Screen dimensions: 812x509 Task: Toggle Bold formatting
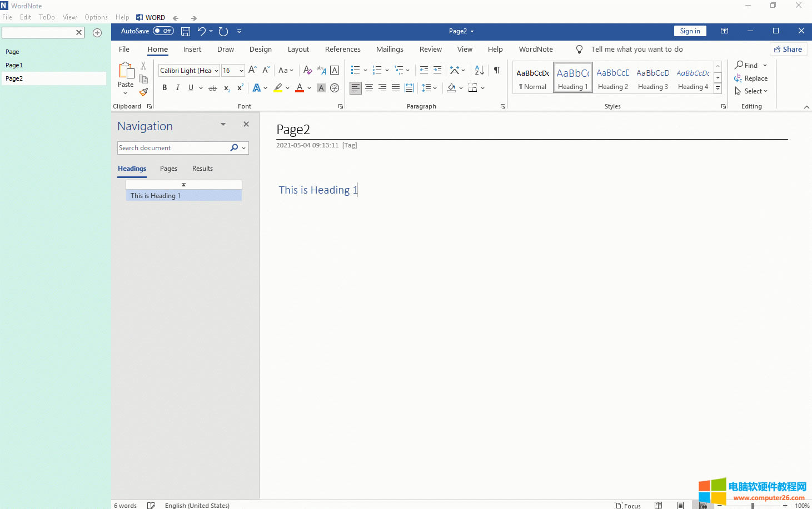165,88
